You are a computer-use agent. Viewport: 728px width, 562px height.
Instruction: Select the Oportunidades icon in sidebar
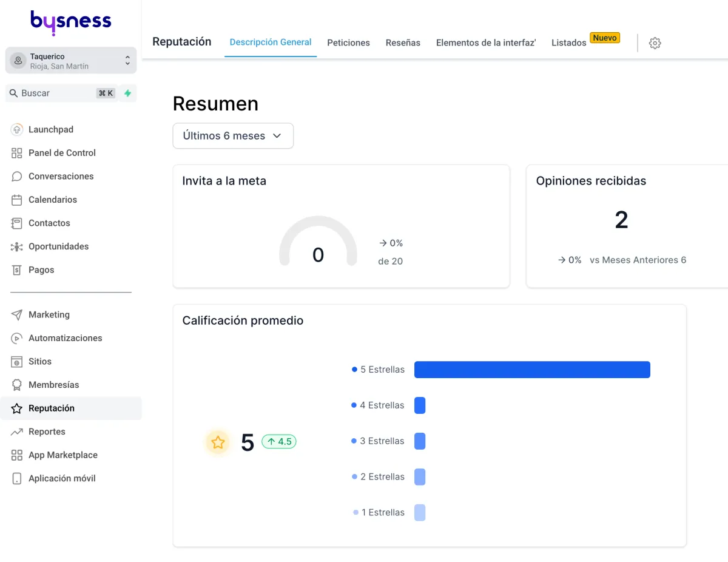pyautogui.click(x=17, y=246)
